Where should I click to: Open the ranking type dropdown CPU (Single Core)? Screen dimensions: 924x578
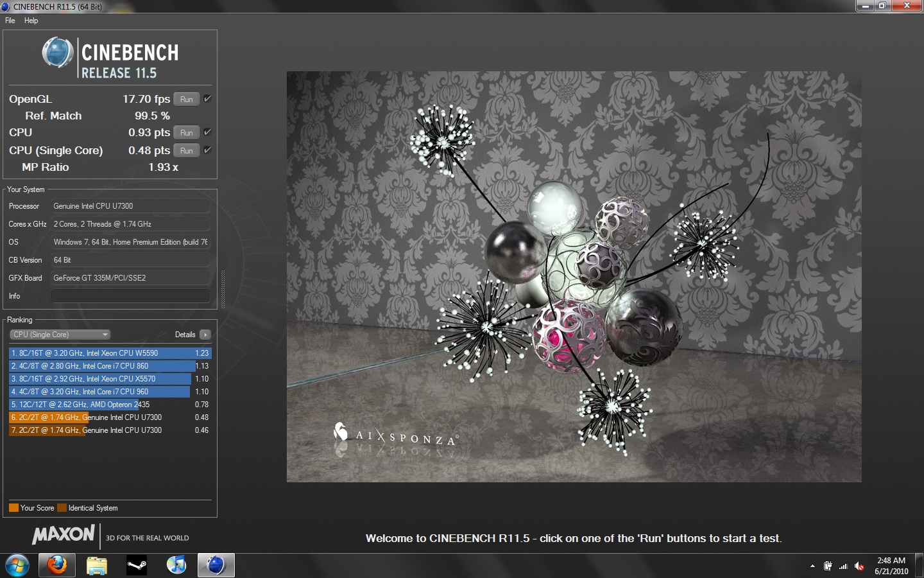tap(60, 335)
